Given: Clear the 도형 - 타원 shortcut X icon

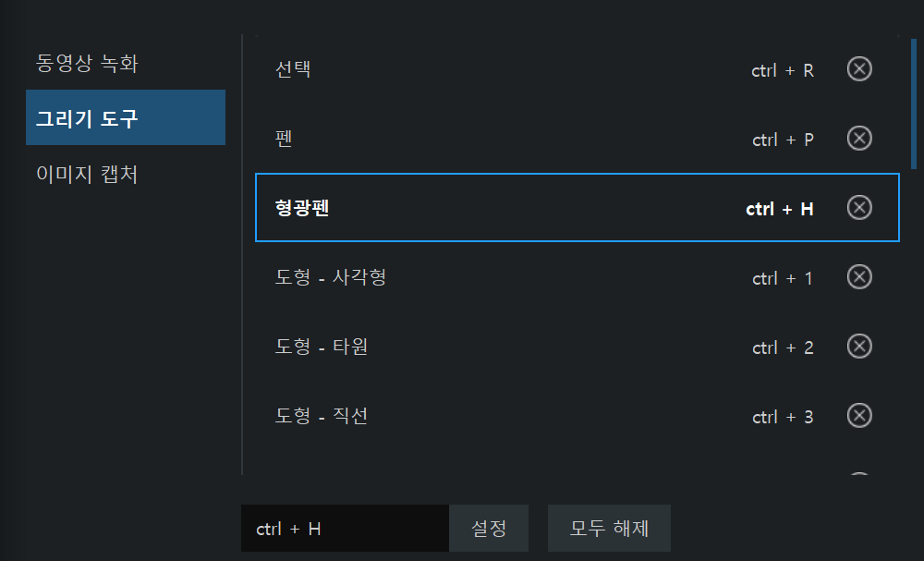Looking at the screenshot, I should (x=859, y=346).
